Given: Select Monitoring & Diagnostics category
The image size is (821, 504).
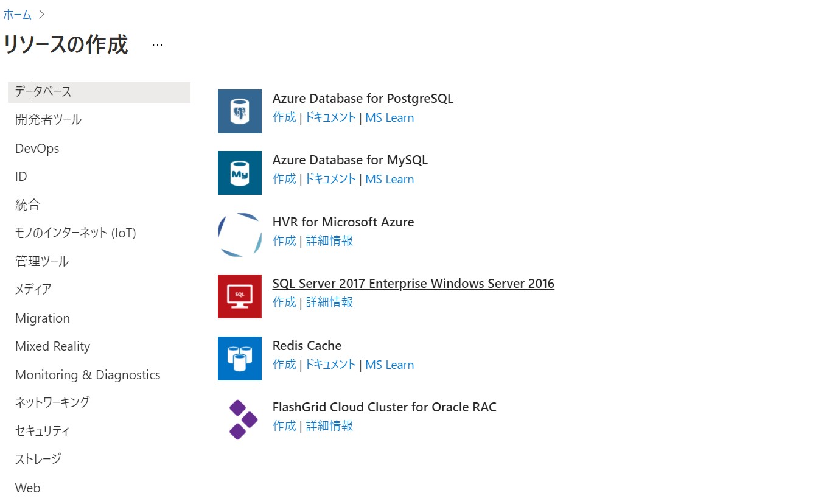Looking at the screenshot, I should click(88, 375).
